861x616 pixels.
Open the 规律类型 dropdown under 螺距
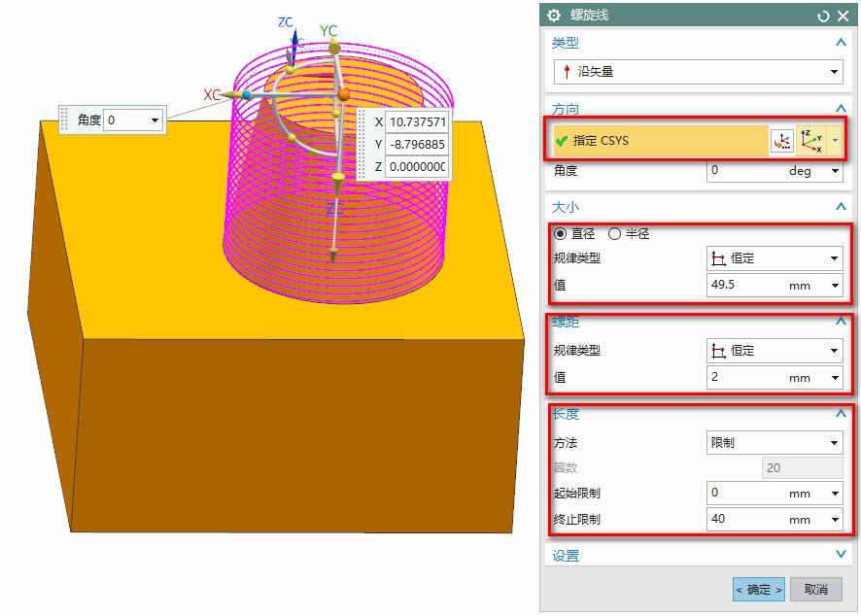pos(774,351)
